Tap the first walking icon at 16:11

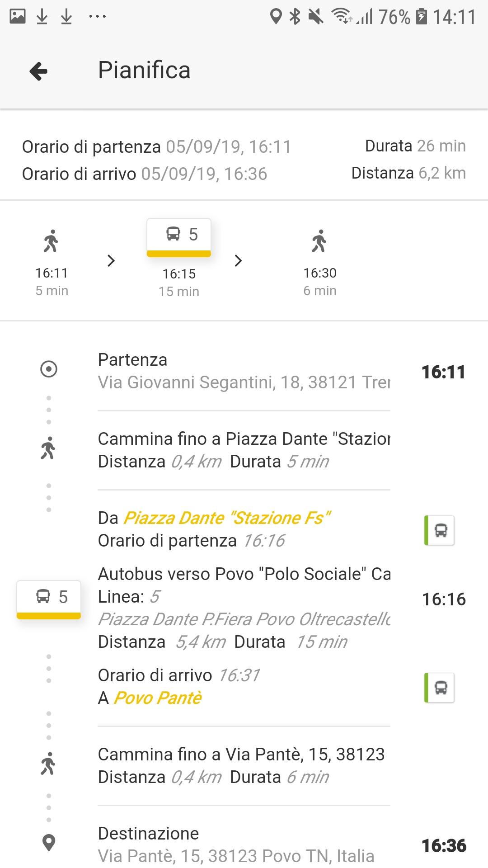[x=51, y=241]
